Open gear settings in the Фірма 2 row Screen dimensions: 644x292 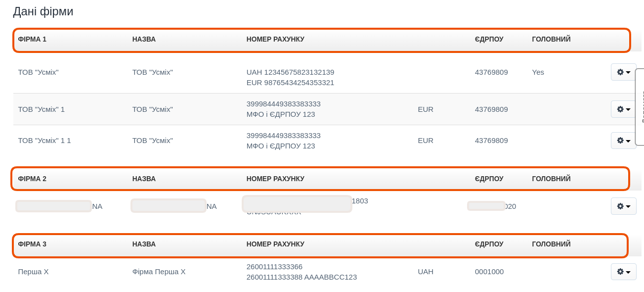623,206
